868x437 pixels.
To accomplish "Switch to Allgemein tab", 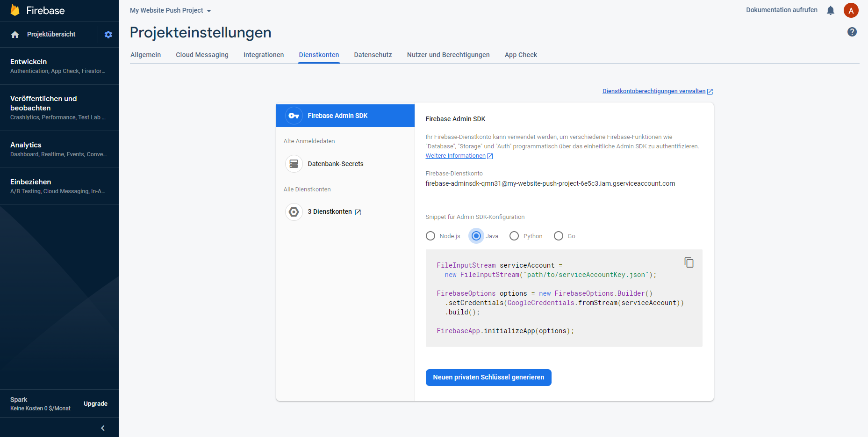I will tap(145, 55).
